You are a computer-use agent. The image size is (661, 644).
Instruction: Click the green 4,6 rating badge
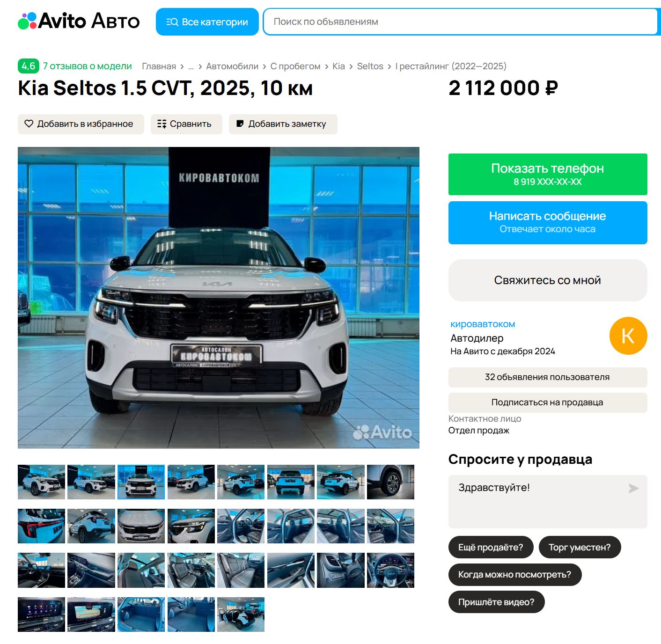pyautogui.click(x=29, y=66)
